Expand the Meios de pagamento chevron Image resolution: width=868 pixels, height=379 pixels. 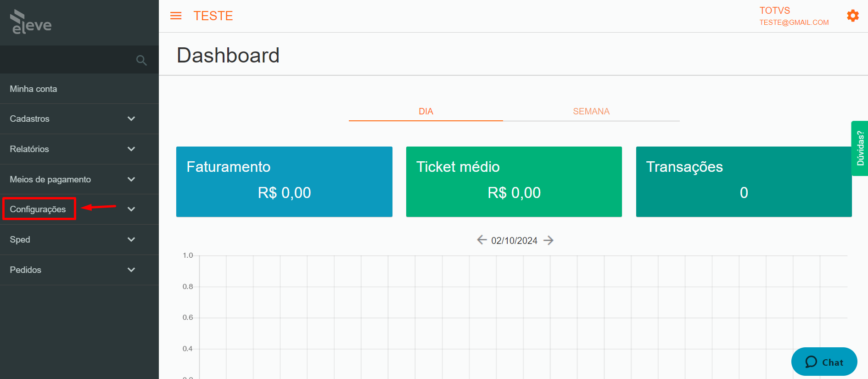[x=131, y=179]
